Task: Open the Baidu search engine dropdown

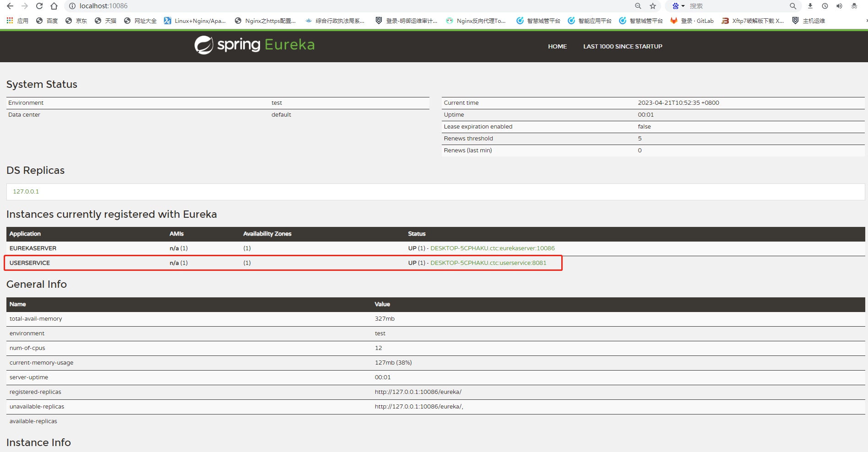Action: [x=678, y=6]
